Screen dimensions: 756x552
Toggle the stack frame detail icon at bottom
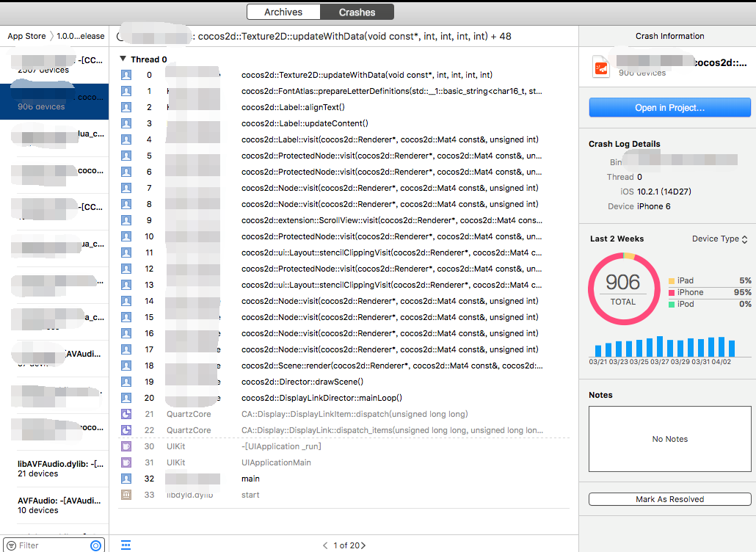(x=126, y=545)
